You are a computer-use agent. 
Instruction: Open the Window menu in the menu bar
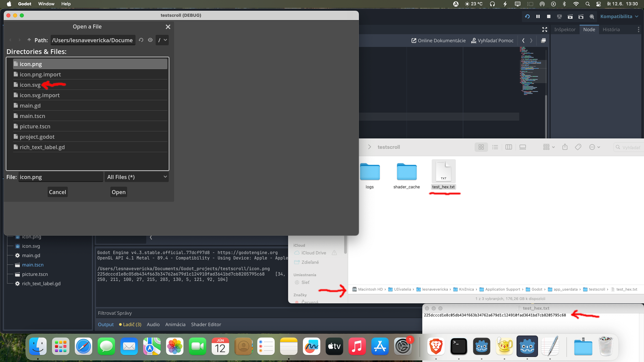coord(46,4)
